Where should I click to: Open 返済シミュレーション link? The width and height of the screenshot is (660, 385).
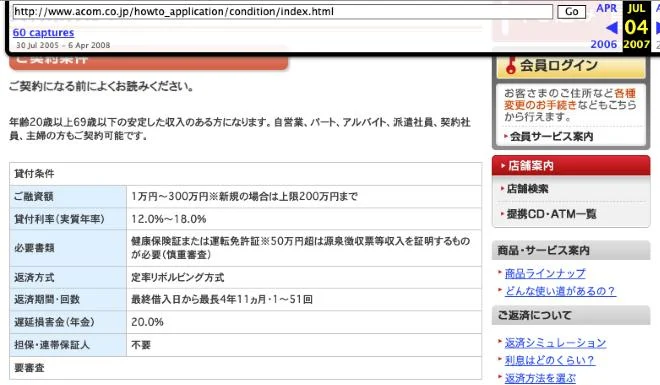point(555,343)
